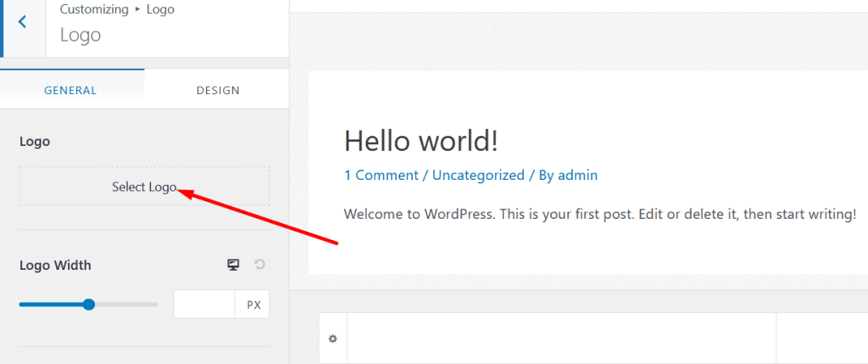Screen dimensions: 868x364
Task: Click the Customizing ▸ Logo breadcrumb text
Action: point(117,9)
